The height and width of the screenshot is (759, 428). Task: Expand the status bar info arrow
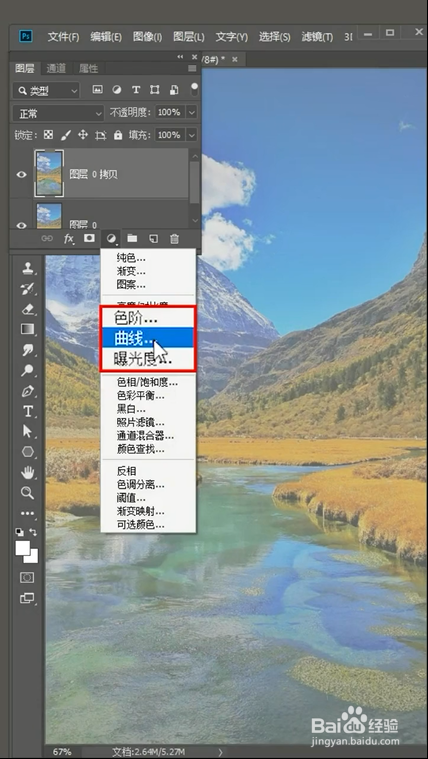coord(220,752)
